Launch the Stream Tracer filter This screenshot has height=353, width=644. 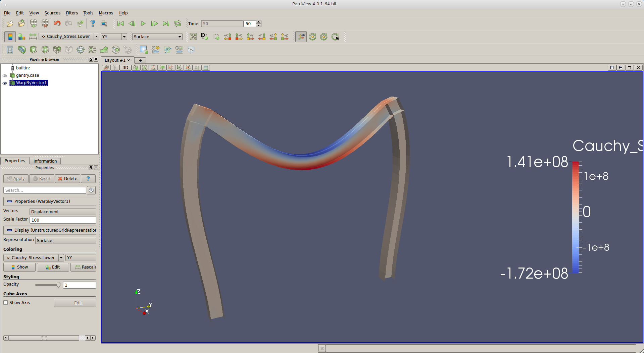92,49
